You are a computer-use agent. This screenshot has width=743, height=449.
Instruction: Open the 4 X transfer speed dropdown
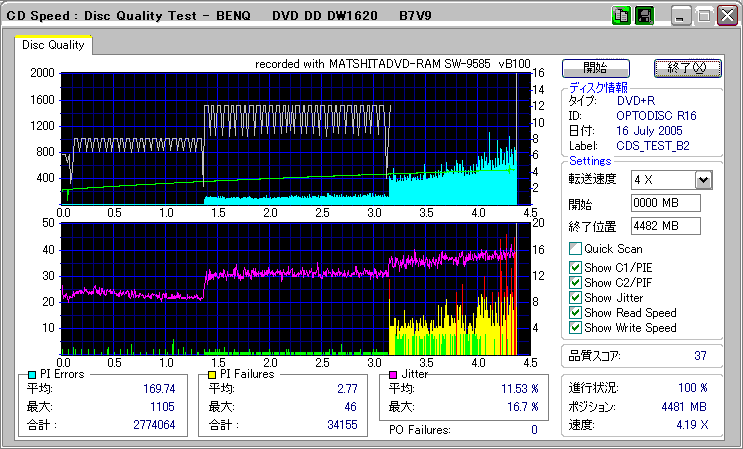703,180
